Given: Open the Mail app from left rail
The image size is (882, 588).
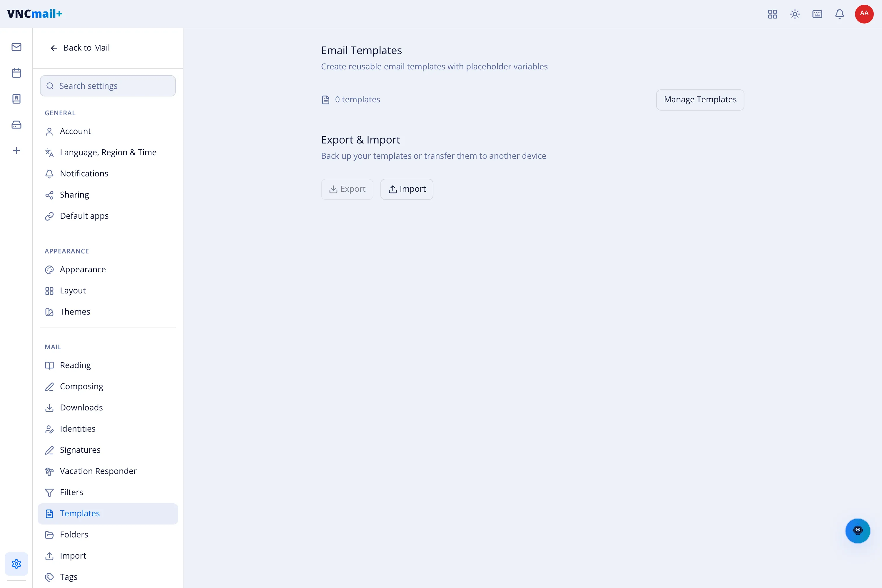Looking at the screenshot, I should tap(16, 47).
